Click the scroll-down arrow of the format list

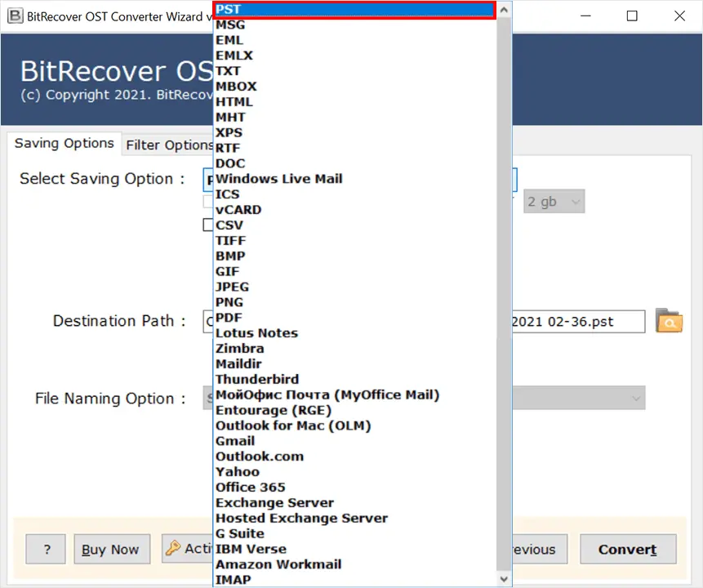pyautogui.click(x=503, y=578)
